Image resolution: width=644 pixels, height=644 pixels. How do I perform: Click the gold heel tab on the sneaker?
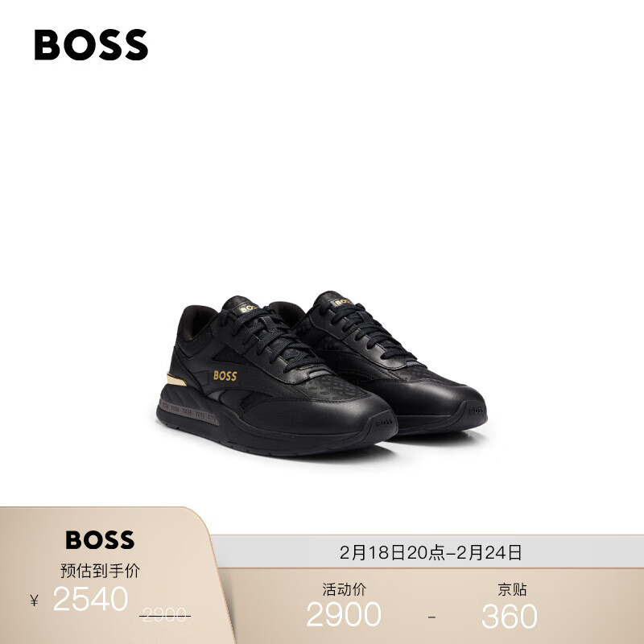[x=175, y=380]
